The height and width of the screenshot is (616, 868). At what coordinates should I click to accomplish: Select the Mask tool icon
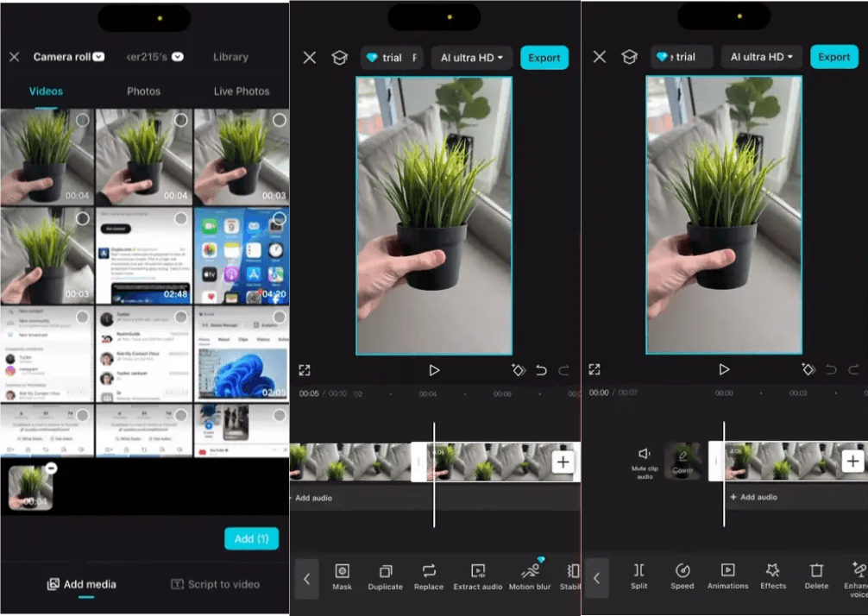coord(342,571)
